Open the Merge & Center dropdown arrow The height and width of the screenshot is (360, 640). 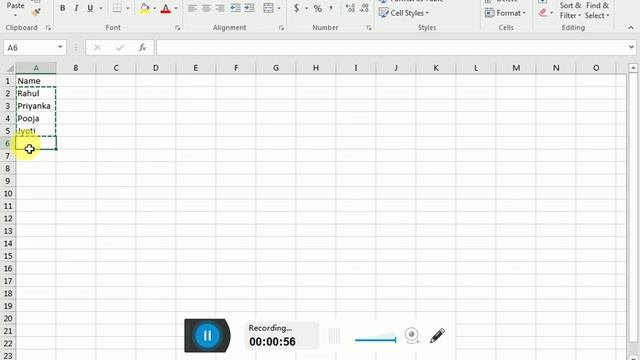(279, 8)
